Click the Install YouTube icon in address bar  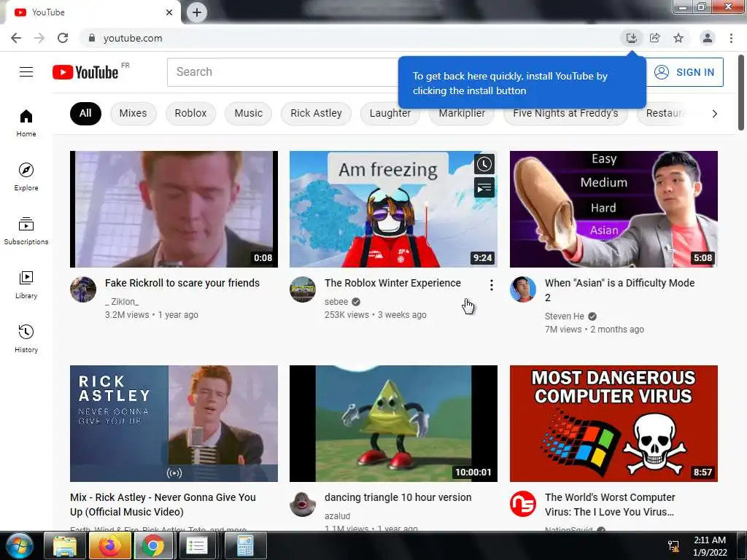pyautogui.click(x=632, y=38)
